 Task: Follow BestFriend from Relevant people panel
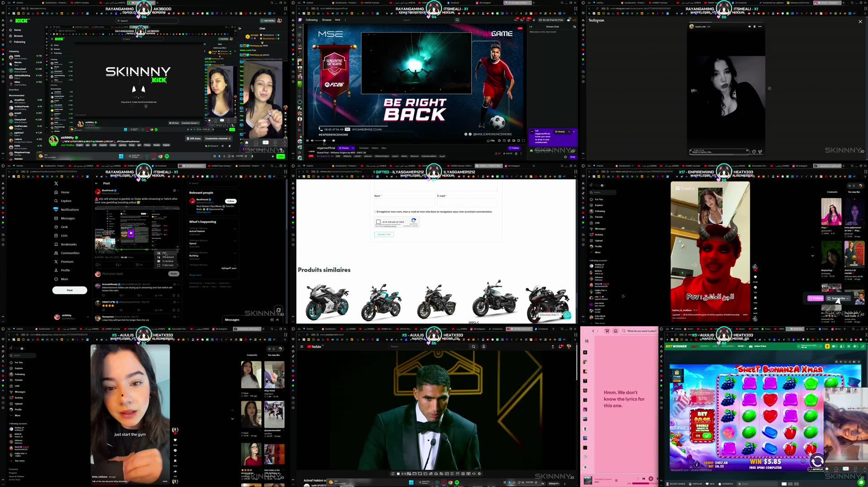pos(231,201)
